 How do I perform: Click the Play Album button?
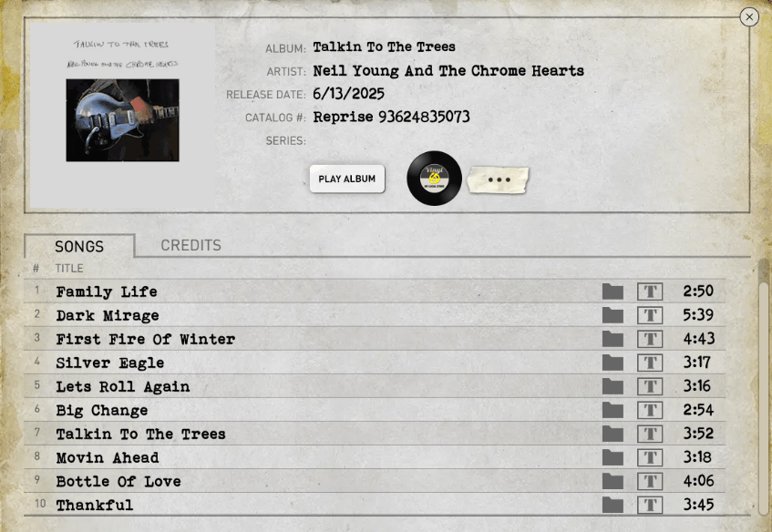347,179
